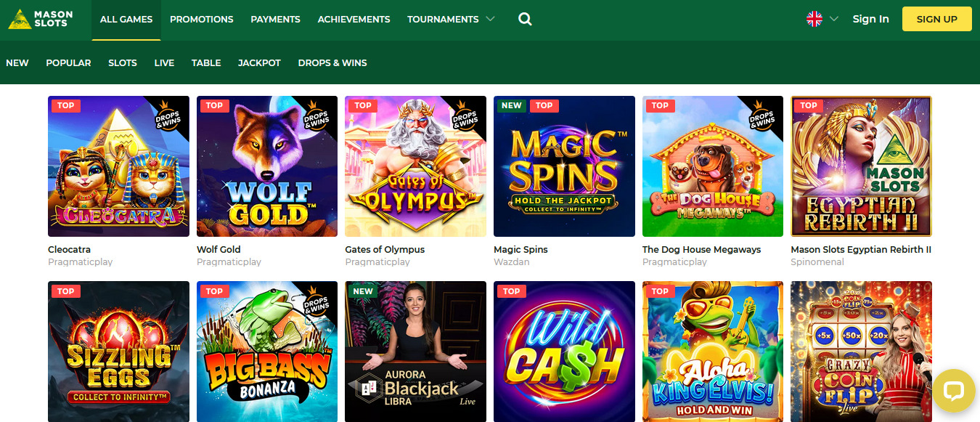Image resolution: width=980 pixels, height=422 pixels.
Task: Click the TOP badge on Egyptian Rebirth II
Action: (809, 105)
